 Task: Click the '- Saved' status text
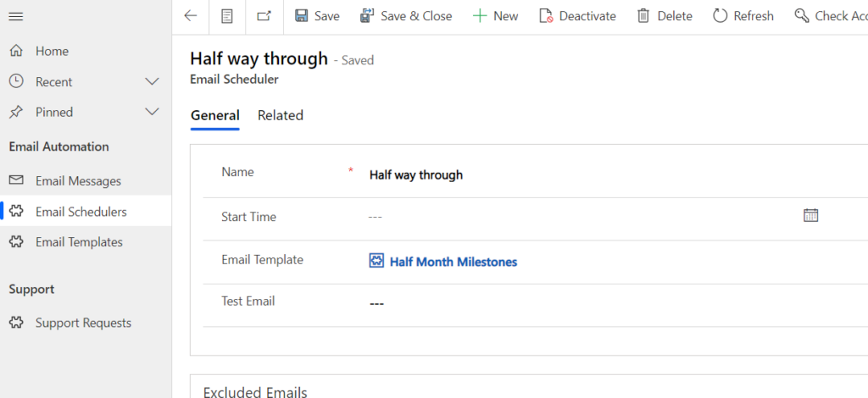pyautogui.click(x=353, y=60)
